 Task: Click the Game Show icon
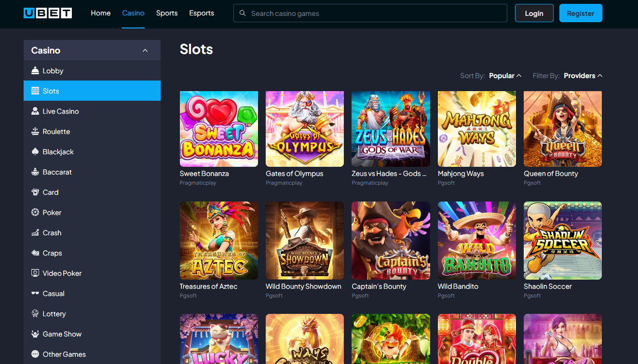[35, 334]
